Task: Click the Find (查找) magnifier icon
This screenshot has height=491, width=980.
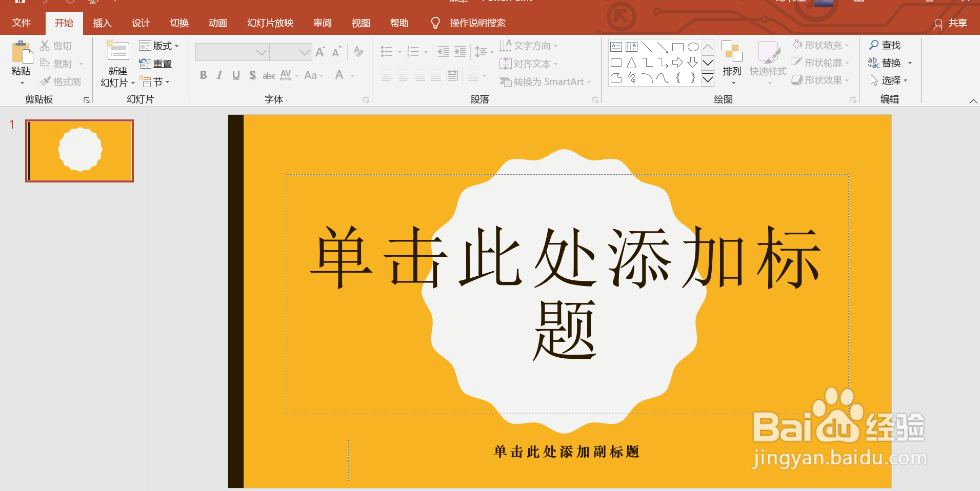Action: (x=874, y=45)
